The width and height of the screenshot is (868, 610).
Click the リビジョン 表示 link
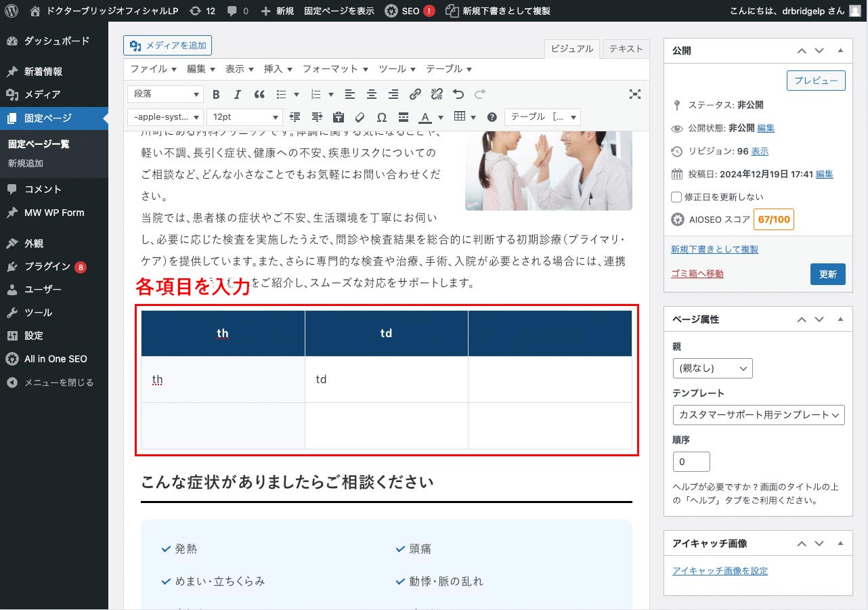pos(760,151)
